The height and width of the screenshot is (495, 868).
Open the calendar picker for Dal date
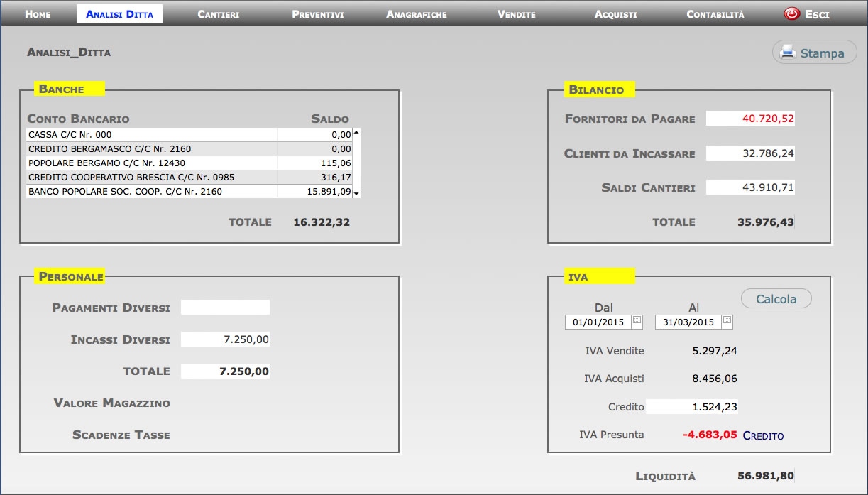point(637,321)
